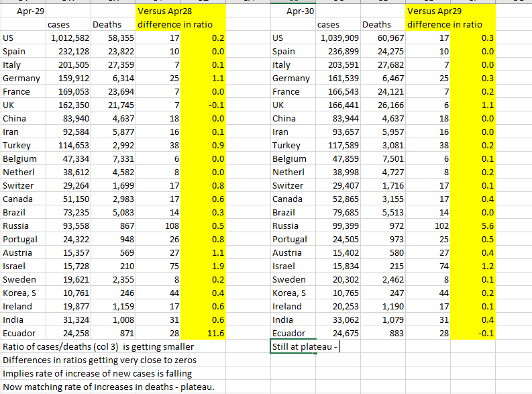Viewport: 532px width, 394px height.
Task: Click Brazil cases 73,235
Action: pyautogui.click(x=68, y=213)
